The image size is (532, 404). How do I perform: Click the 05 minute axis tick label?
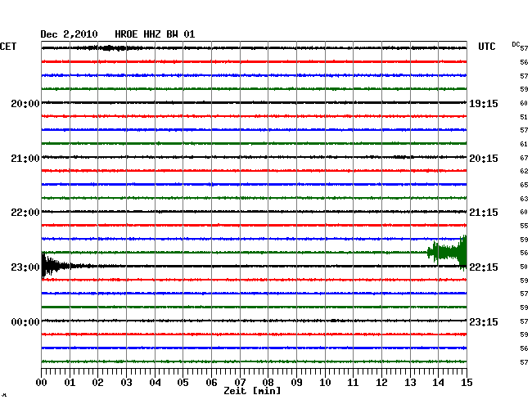tap(183, 383)
